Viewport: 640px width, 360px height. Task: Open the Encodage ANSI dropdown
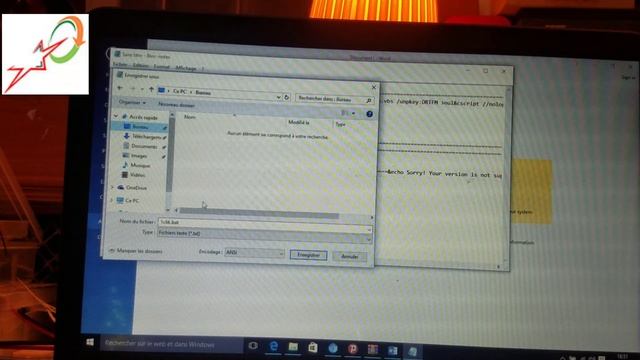coord(254,253)
